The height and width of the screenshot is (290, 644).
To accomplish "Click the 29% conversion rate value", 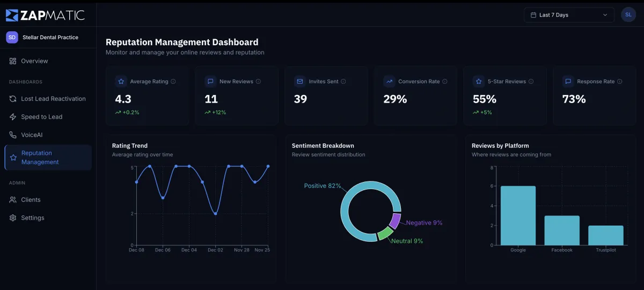I will pyautogui.click(x=396, y=99).
